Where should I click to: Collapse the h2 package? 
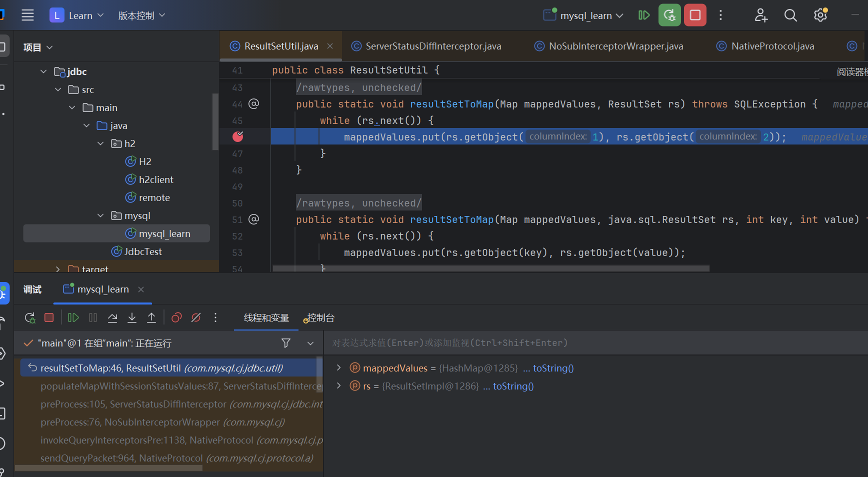pyautogui.click(x=100, y=143)
